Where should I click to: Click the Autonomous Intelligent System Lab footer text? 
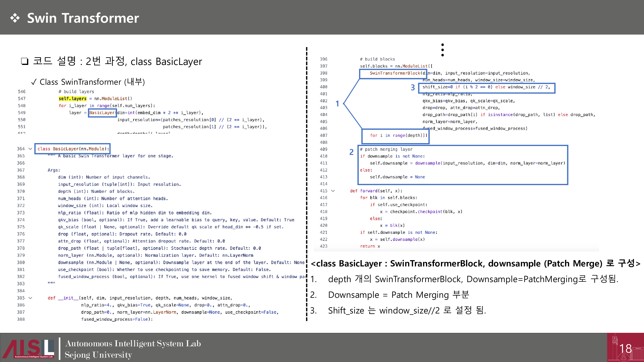(133, 343)
